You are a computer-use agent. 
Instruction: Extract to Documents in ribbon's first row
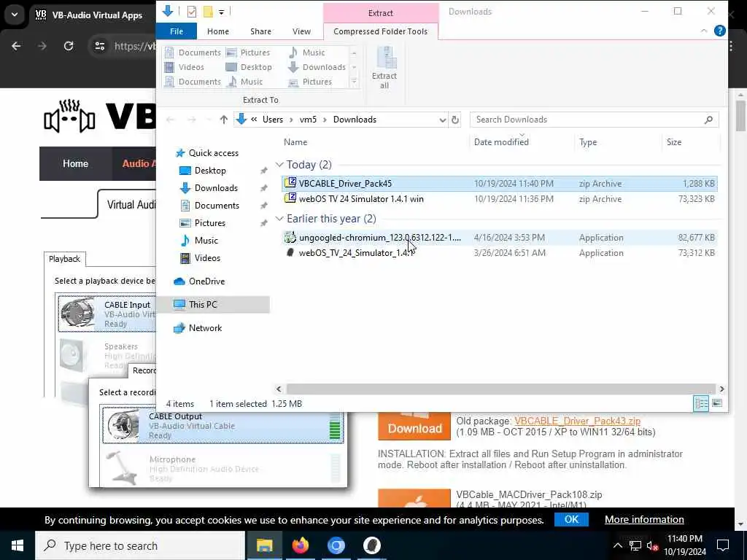193,52
